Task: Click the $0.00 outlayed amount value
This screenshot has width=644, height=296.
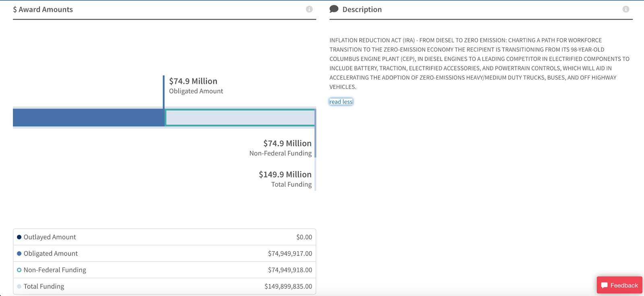Action: coord(304,237)
